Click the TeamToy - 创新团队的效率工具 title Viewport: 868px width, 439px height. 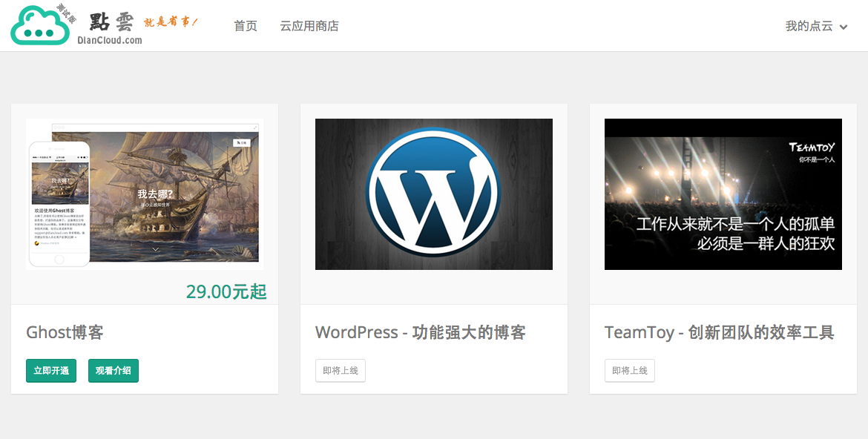click(x=719, y=332)
